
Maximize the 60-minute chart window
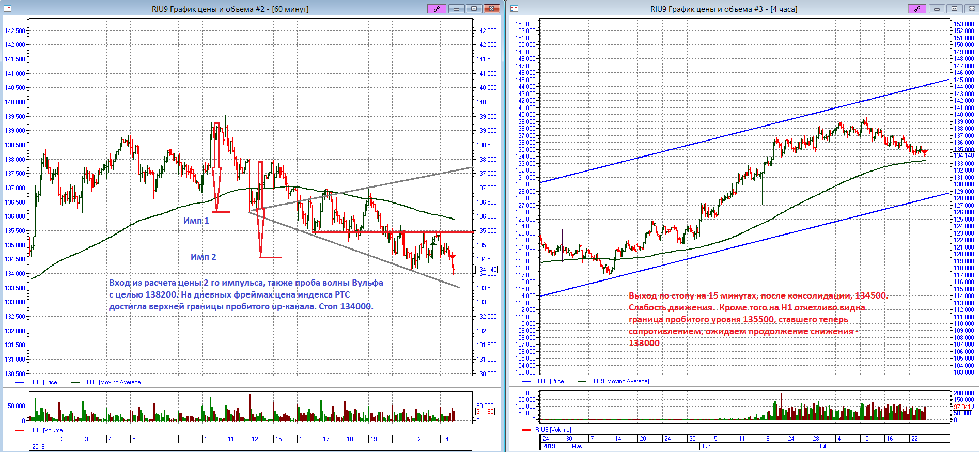pos(474,9)
